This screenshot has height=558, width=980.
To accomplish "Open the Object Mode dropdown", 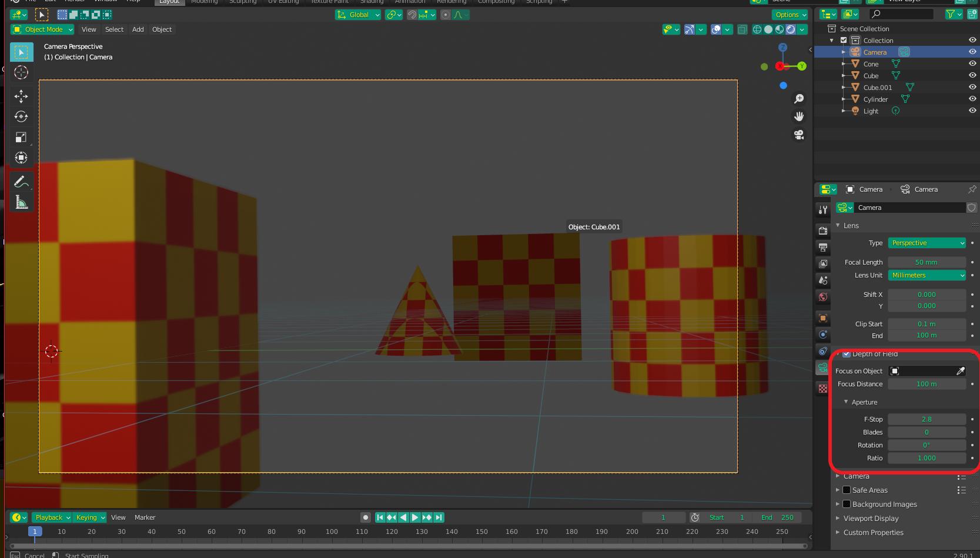I will pyautogui.click(x=42, y=29).
